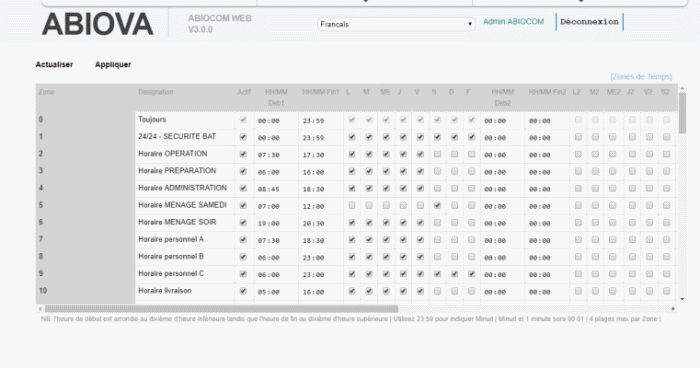Screen dimensions: 700x368
Task: Click the horizontal scrollbar left arrow
Action: coord(40,309)
